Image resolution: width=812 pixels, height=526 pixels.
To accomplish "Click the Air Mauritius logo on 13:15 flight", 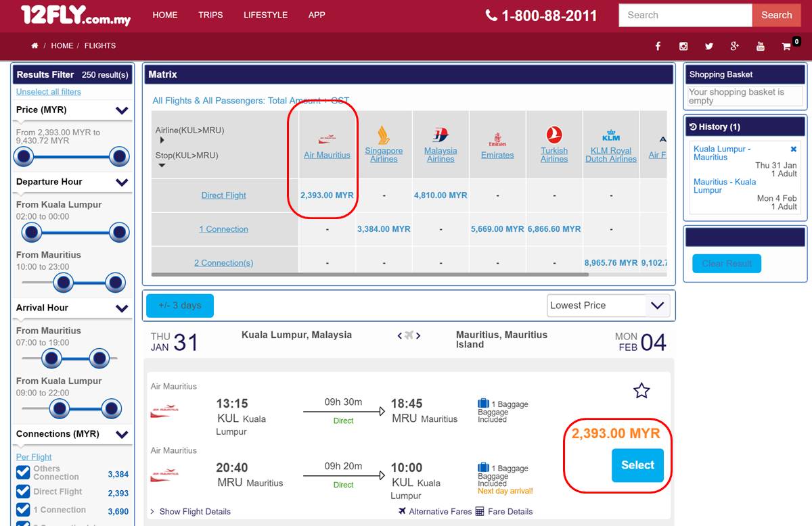I will (x=164, y=410).
